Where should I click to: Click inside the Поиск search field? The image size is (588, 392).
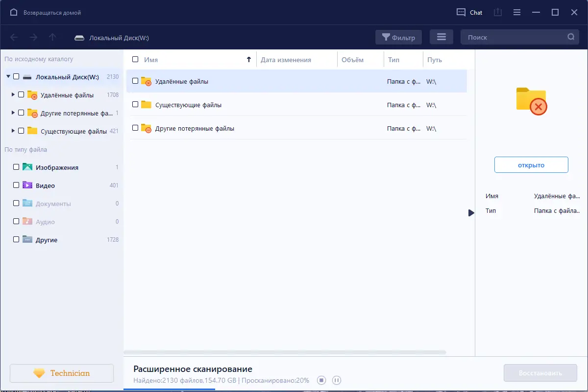tap(514, 37)
